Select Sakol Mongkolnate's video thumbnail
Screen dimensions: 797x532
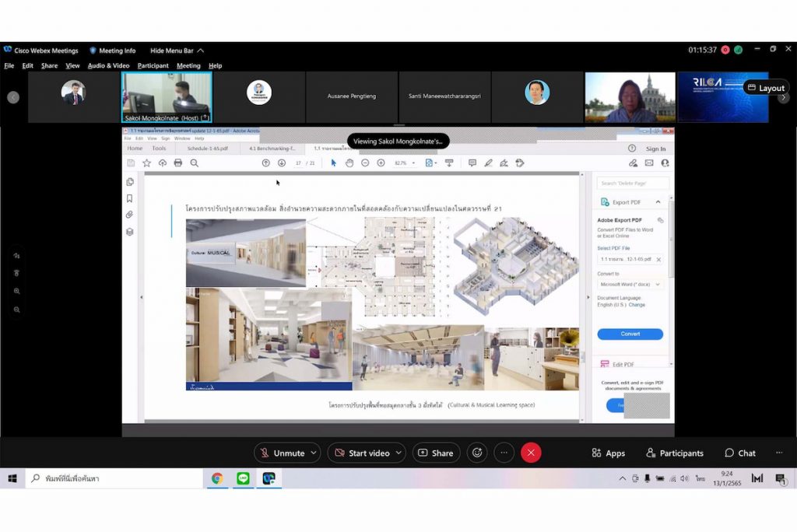coord(167,96)
